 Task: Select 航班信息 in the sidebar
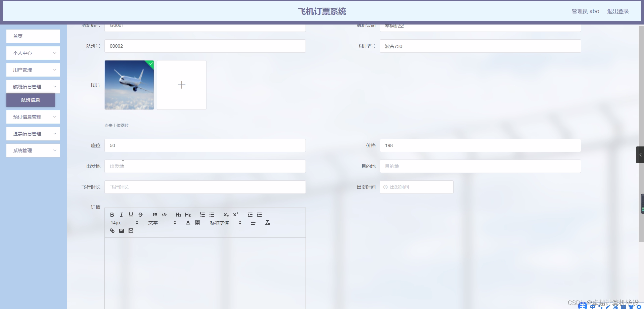(x=30, y=100)
